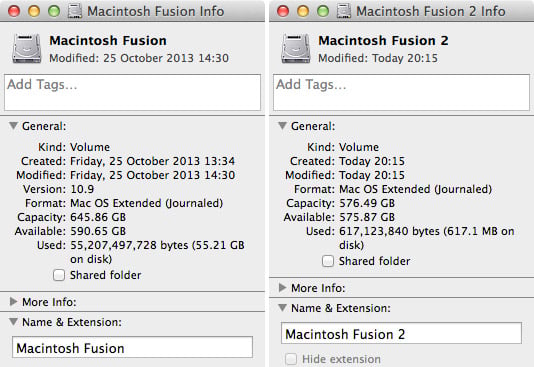Collapse General section in Macintosh Fusion 2 Info
The image size is (534, 367).
[282, 126]
